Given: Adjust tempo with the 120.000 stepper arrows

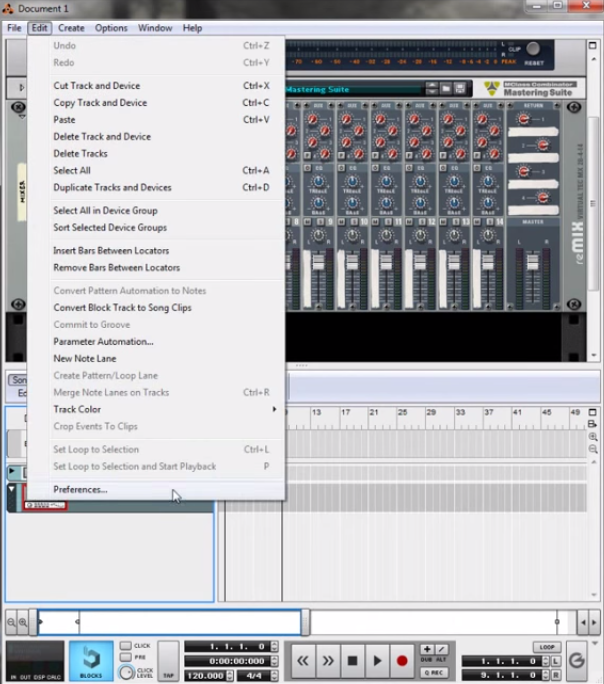Looking at the screenshot, I should tap(230, 676).
